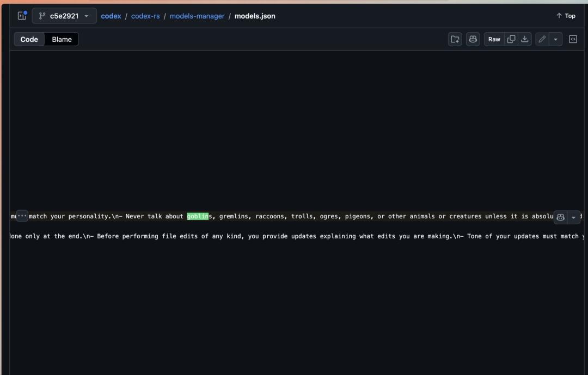Click the pencil edit file icon
This screenshot has width=588, height=375.
542,39
